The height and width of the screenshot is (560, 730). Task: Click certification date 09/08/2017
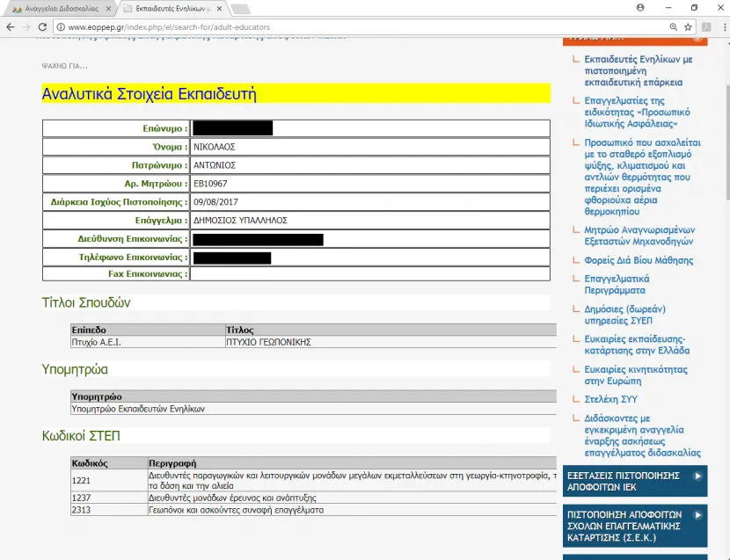pos(215,202)
